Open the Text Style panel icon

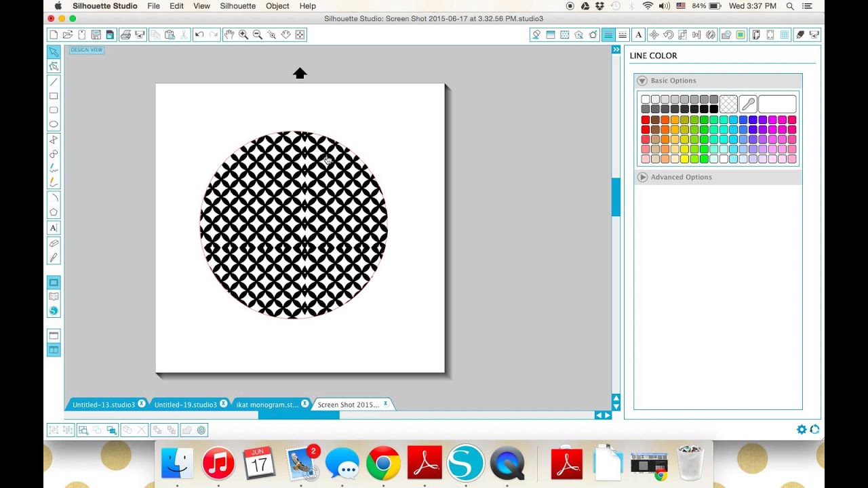[x=639, y=35]
